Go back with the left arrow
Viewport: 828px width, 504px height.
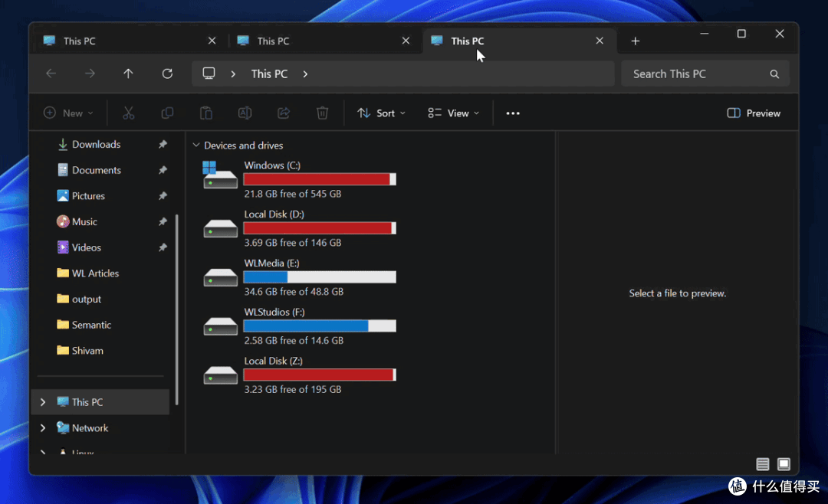click(x=51, y=74)
